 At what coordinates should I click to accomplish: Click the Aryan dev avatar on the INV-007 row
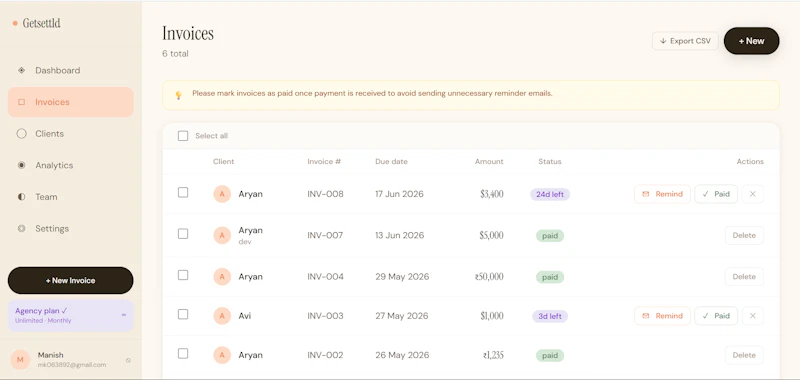coord(222,235)
